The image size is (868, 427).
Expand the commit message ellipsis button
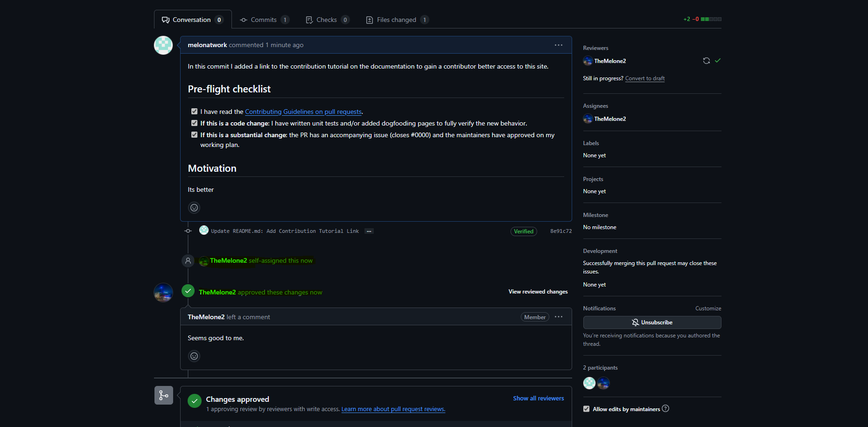tap(369, 231)
